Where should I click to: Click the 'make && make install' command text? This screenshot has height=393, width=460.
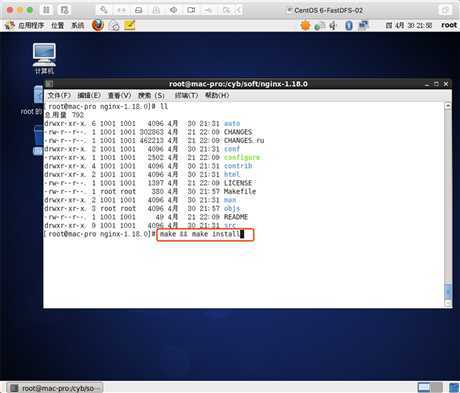(x=200, y=234)
